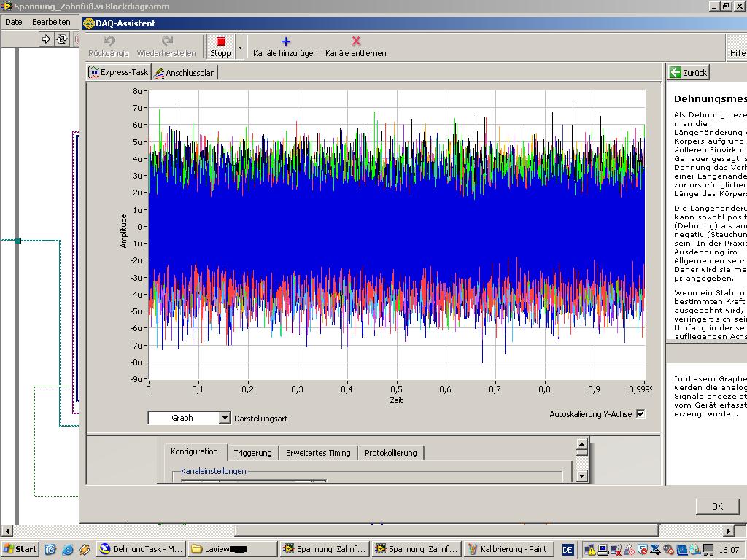747x560 pixels.
Task: Open the LaView folder taskbar item
Action: click(232, 549)
